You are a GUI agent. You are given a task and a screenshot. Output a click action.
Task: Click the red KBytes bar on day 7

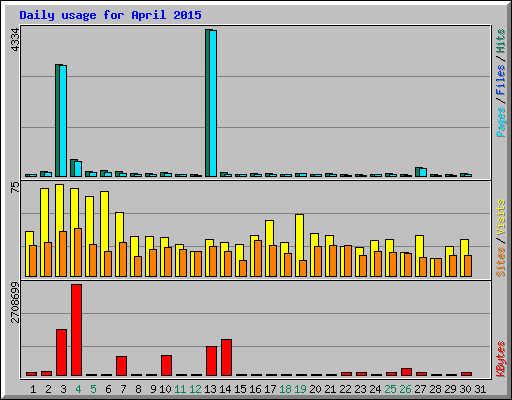pyautogui.click(x=121, y=366)
